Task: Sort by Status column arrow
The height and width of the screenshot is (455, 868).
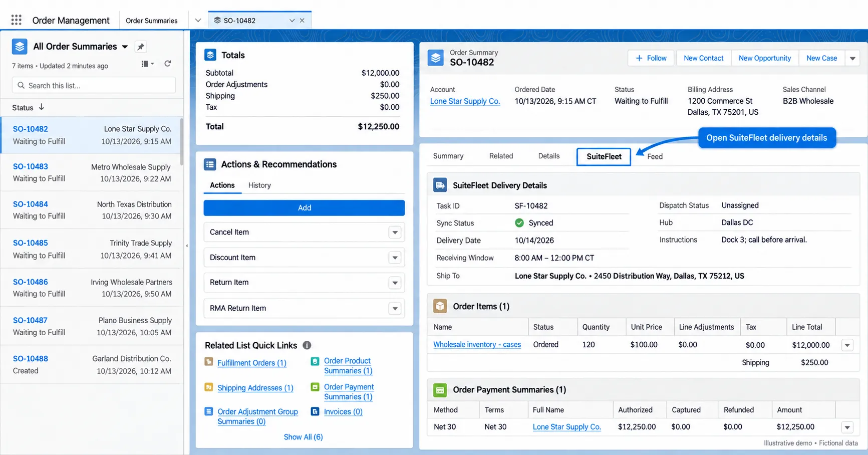Action: tap(42, 107)
